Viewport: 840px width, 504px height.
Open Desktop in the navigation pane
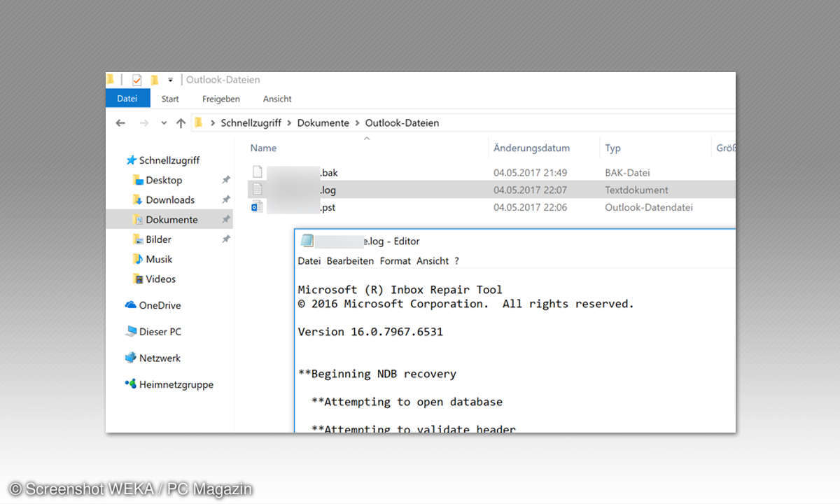coord(164,180)
